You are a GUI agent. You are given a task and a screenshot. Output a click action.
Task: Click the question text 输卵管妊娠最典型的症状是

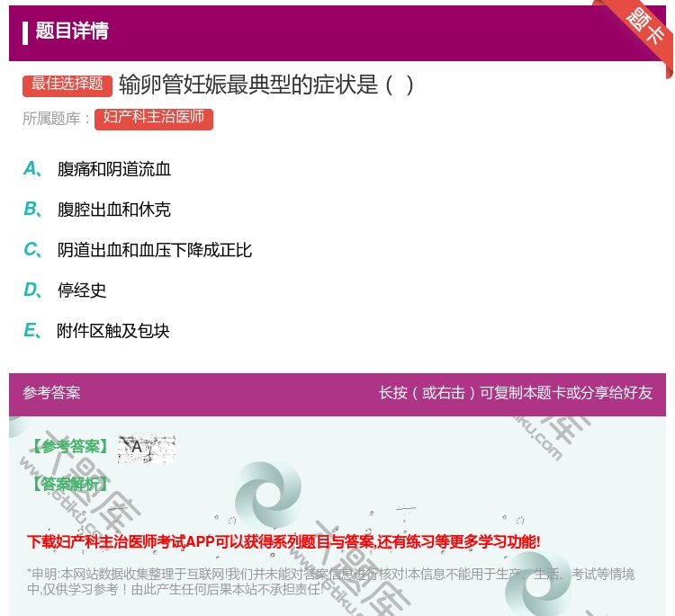(x=266, y=85)
